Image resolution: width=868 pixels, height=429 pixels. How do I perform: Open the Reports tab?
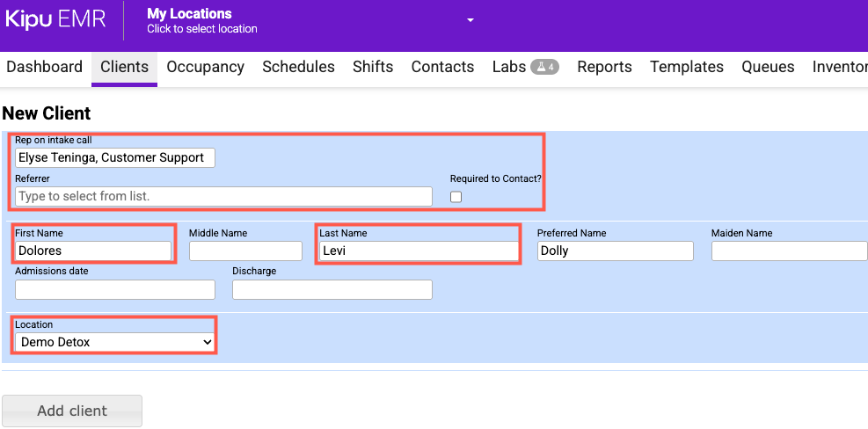pyautogui.click(x=604, y=67)
